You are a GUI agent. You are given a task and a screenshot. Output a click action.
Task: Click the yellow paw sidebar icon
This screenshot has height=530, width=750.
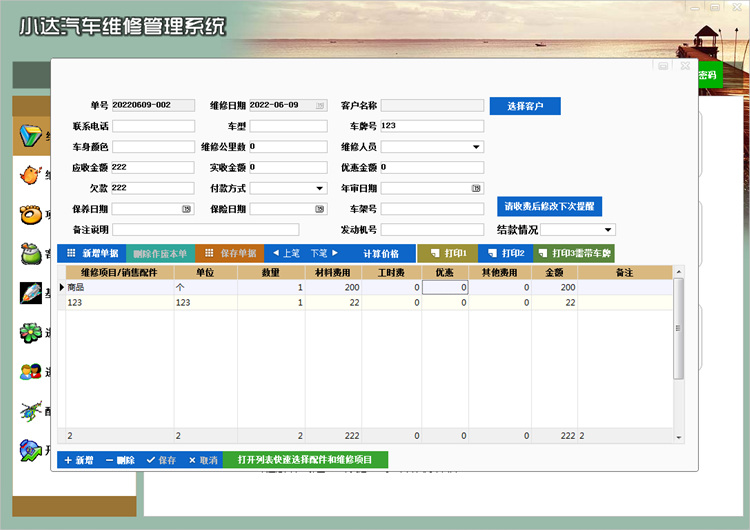tap(31, 214)
